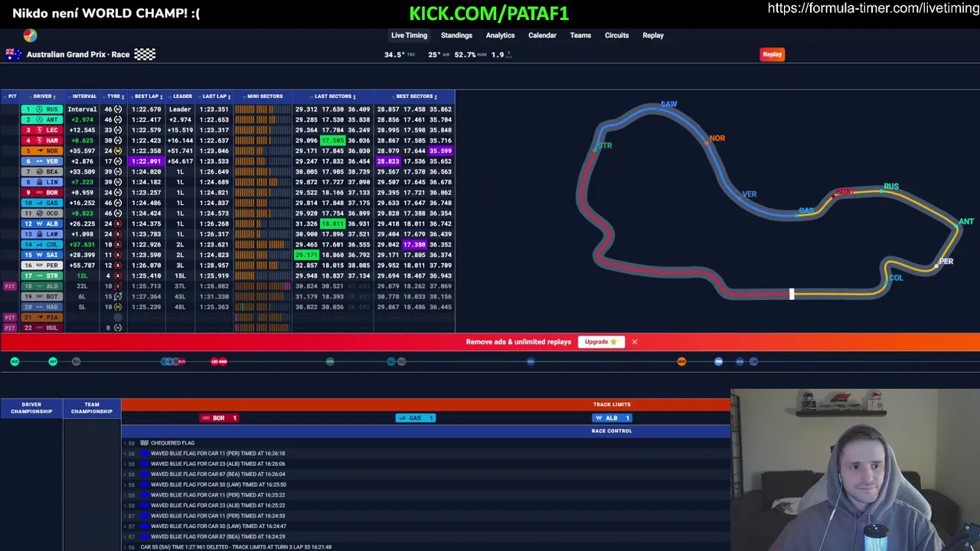
Task: Click the red Replay button
Action: 772,54
